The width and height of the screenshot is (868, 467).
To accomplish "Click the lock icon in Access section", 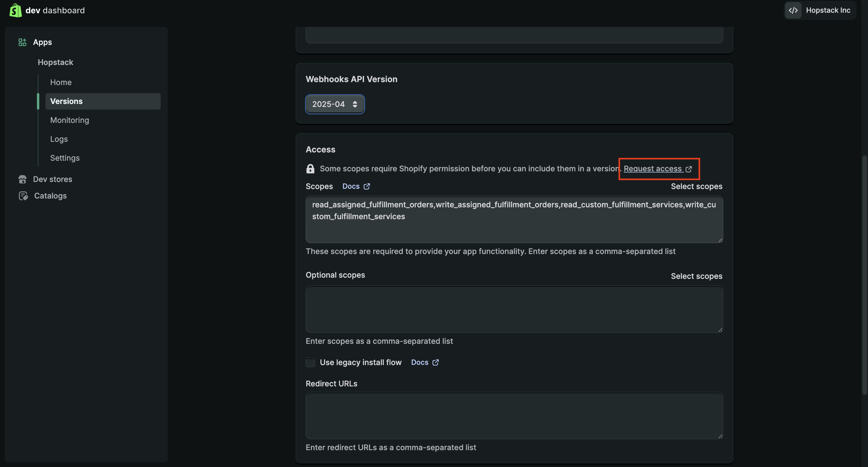I will pyautogui.click(x=310, y=169).
